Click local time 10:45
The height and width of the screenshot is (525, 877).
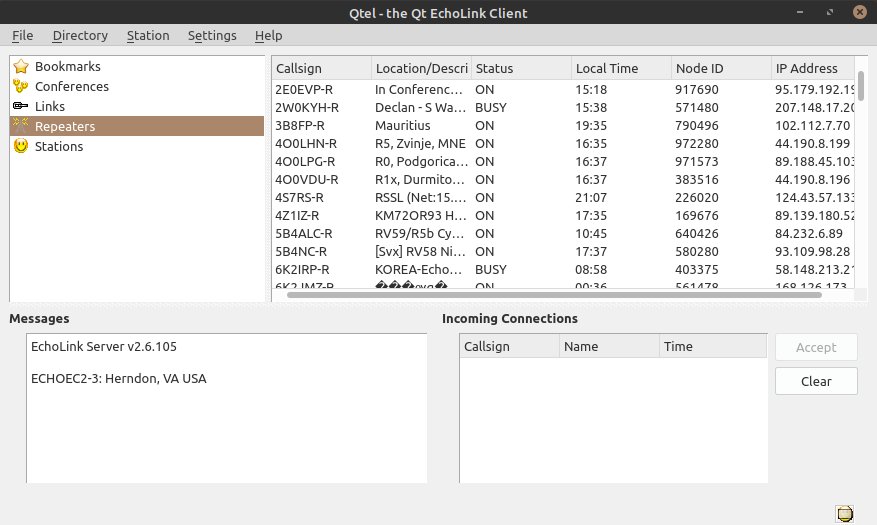(x=591, y=233)
